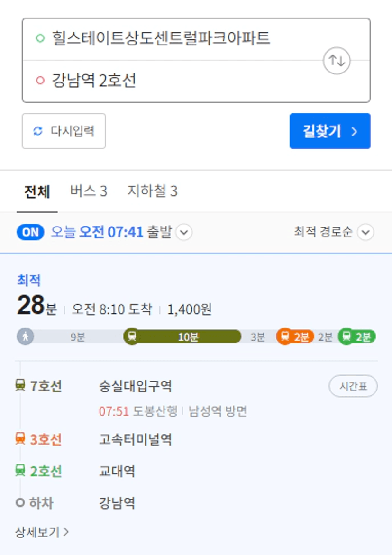Click the refresh icon next to 다시입력
This screenshot has height=555, width=392.
click(38, 131)
